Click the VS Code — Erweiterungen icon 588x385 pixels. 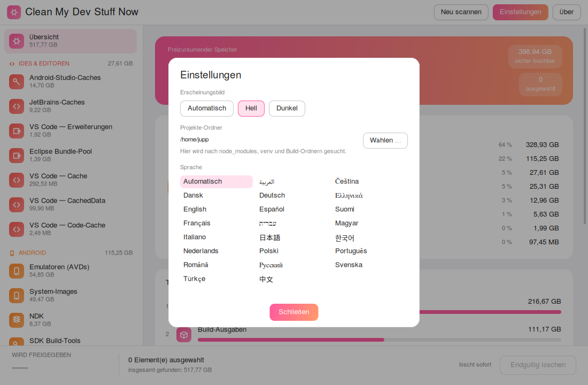point(17,131)
